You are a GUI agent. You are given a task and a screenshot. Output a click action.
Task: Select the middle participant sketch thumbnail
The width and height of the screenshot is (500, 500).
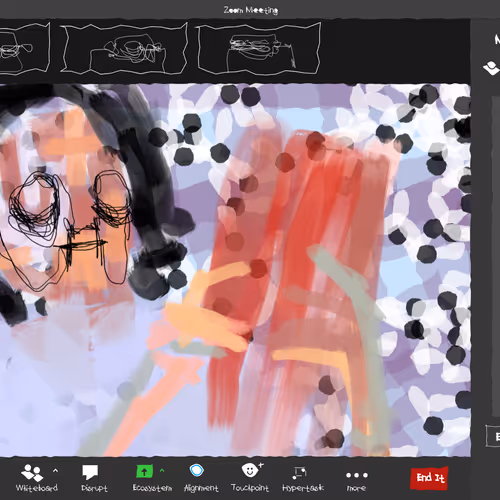(124, 48)
